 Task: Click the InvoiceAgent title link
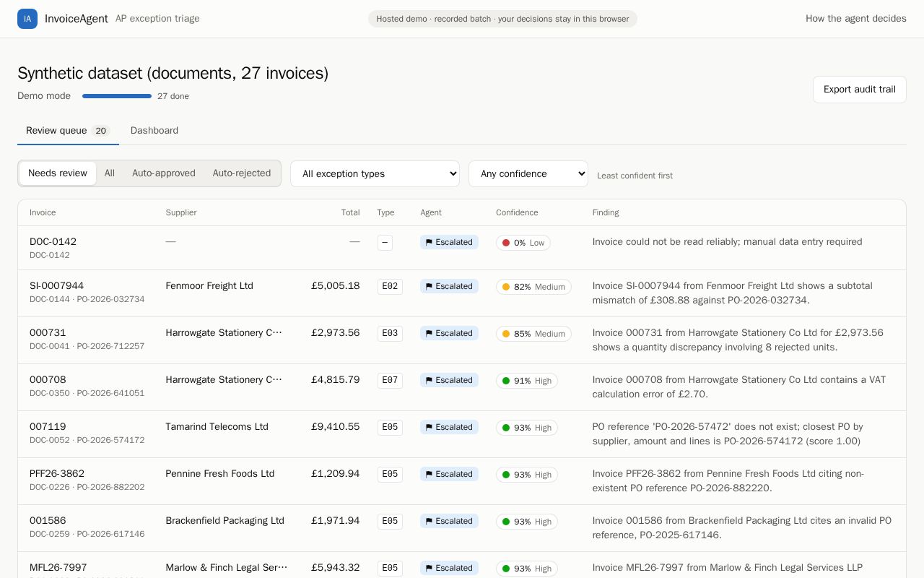click(77, 19)
